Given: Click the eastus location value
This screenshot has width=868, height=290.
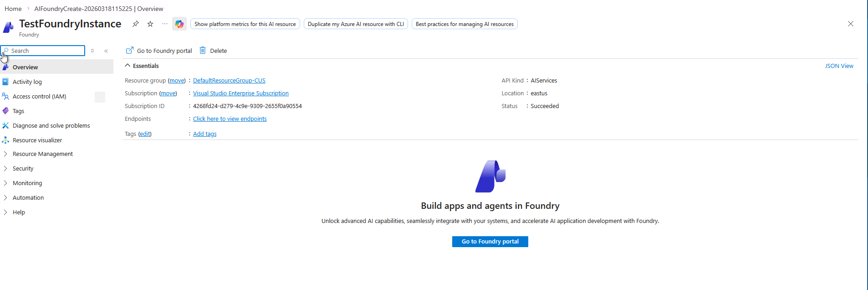Looking at the screenshot, I should click(x=539, y=93).
